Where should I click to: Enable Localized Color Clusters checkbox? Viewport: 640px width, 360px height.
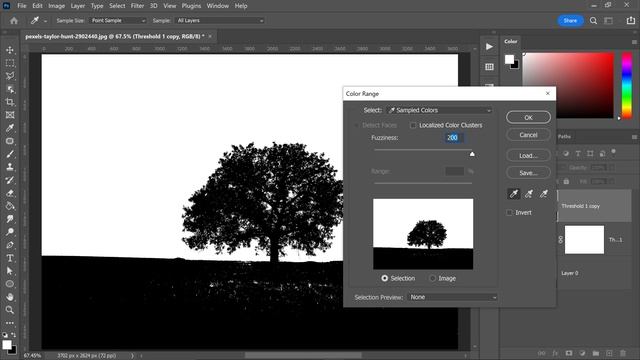[x=413, y=125]
